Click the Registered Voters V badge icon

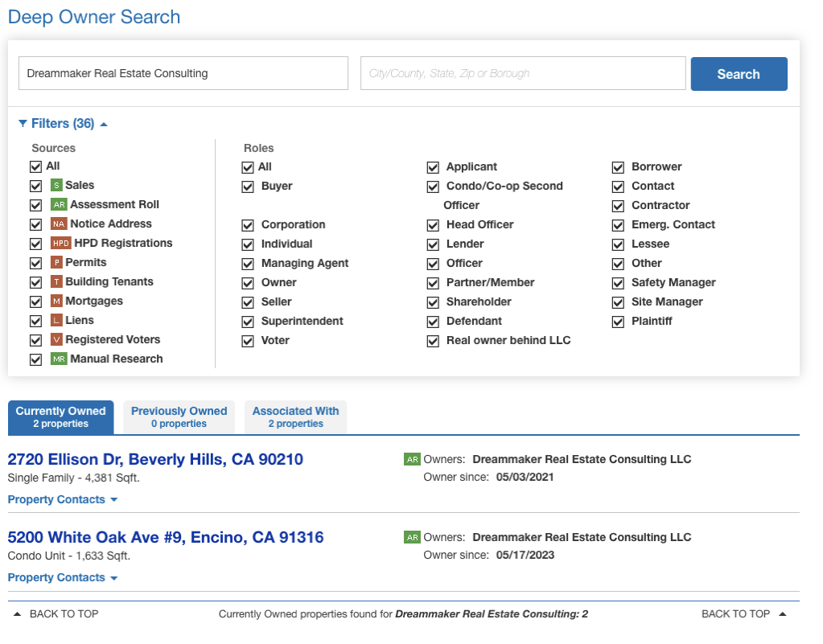[x=56, y=340]
